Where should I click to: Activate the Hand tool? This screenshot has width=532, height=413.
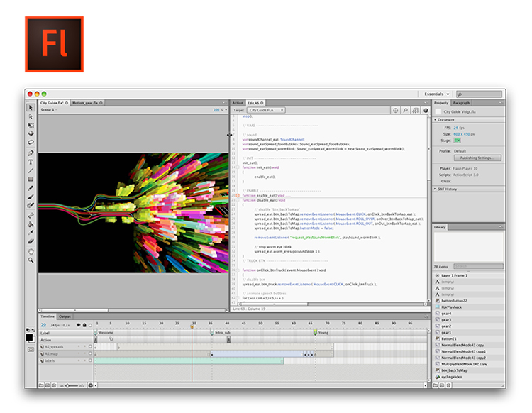(x=31, y=251)
